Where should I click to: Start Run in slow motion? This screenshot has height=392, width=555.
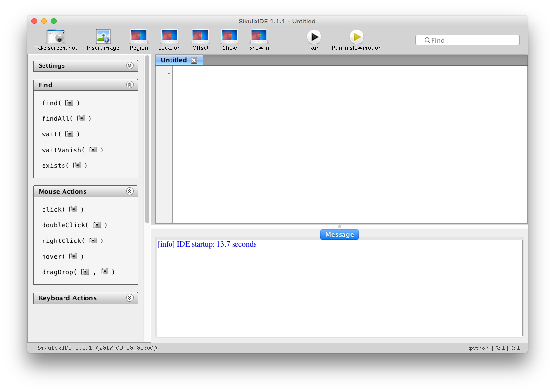356,37
